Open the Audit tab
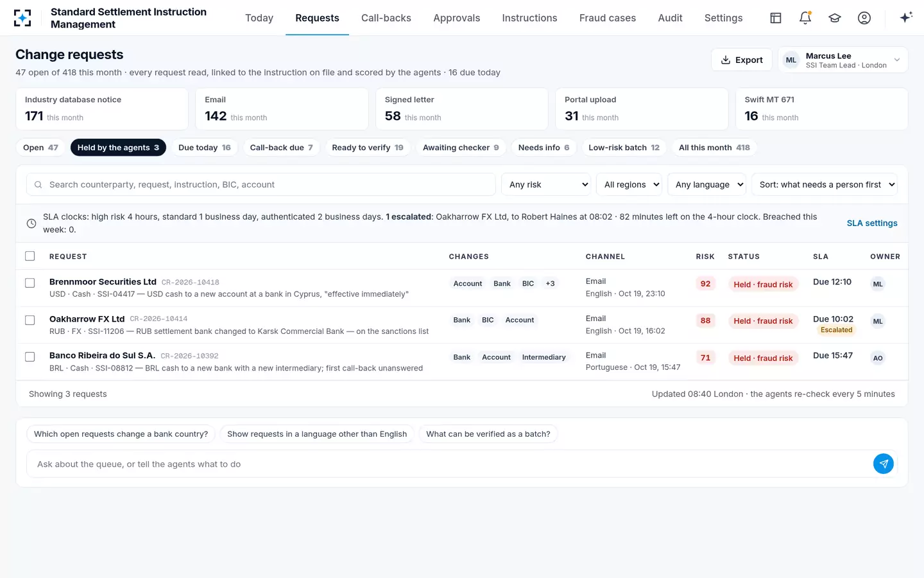 tap(671, 18)
